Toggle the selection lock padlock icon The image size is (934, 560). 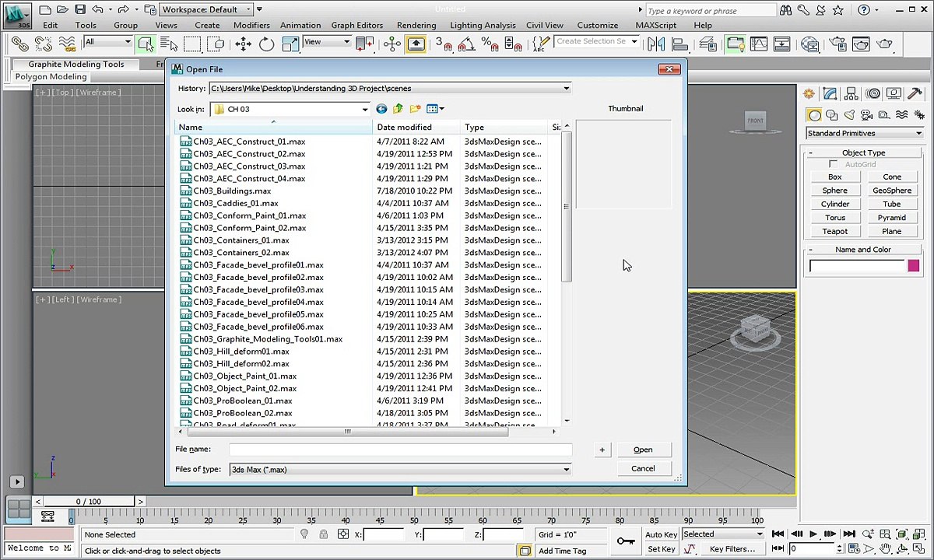point(324,534)
